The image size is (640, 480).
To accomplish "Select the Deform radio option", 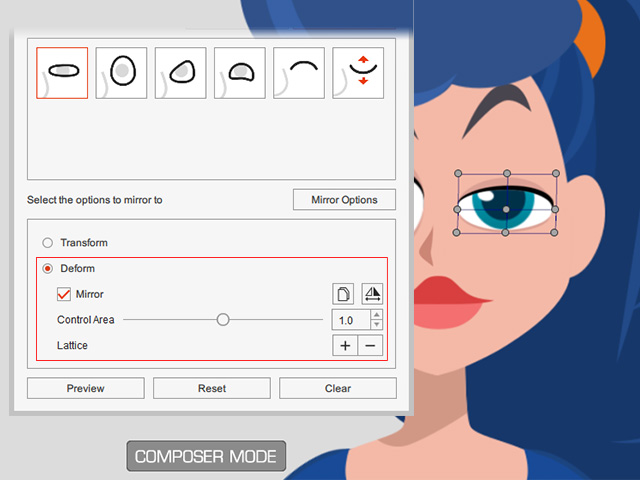I will tap(47, 269).
